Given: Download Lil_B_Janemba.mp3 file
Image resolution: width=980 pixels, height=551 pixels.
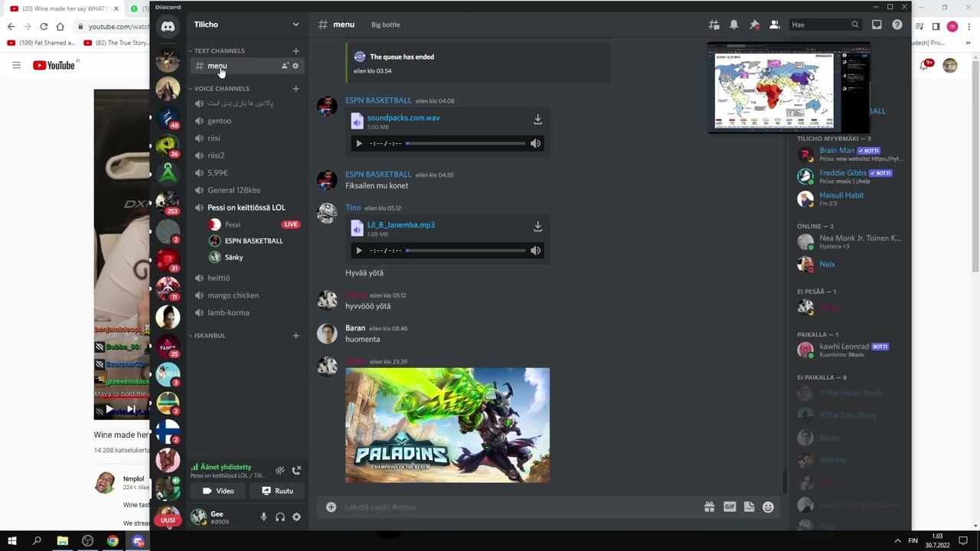Looking at the screenshot, I should [537, 227].
